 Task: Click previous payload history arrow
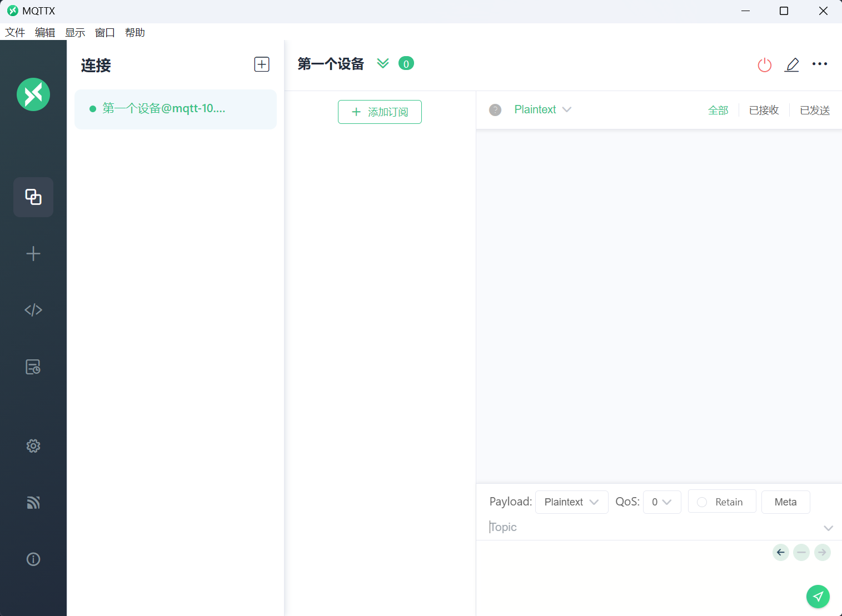coord(781,553)
